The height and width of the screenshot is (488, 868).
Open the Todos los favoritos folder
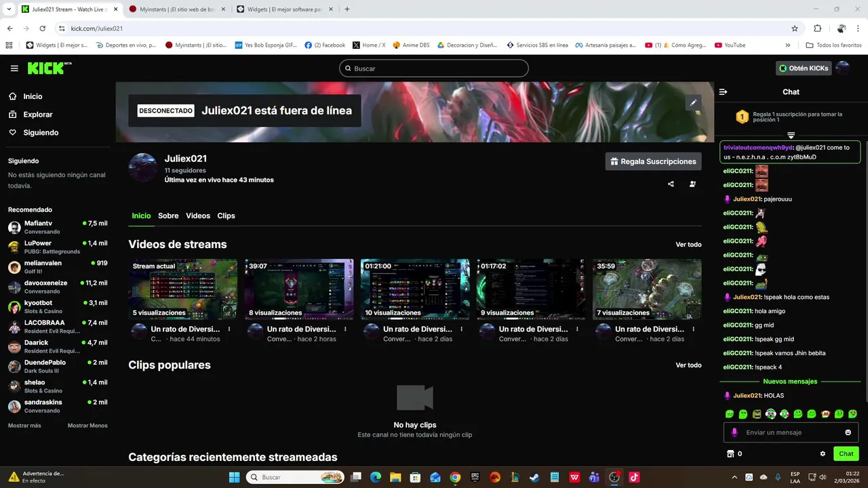(834, 45)
